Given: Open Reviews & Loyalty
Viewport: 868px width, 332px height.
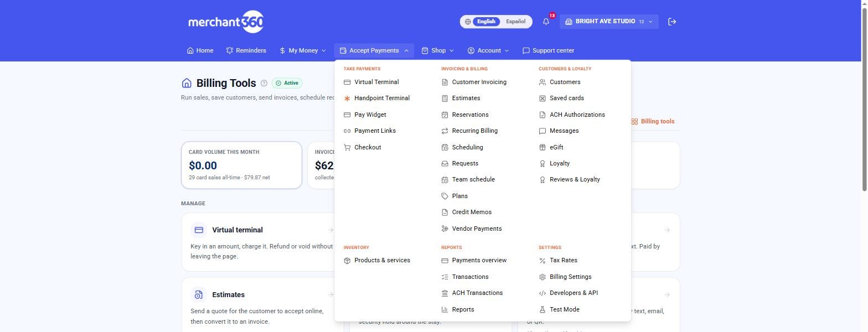Looking at the screenshot, I should pos(575,179).
